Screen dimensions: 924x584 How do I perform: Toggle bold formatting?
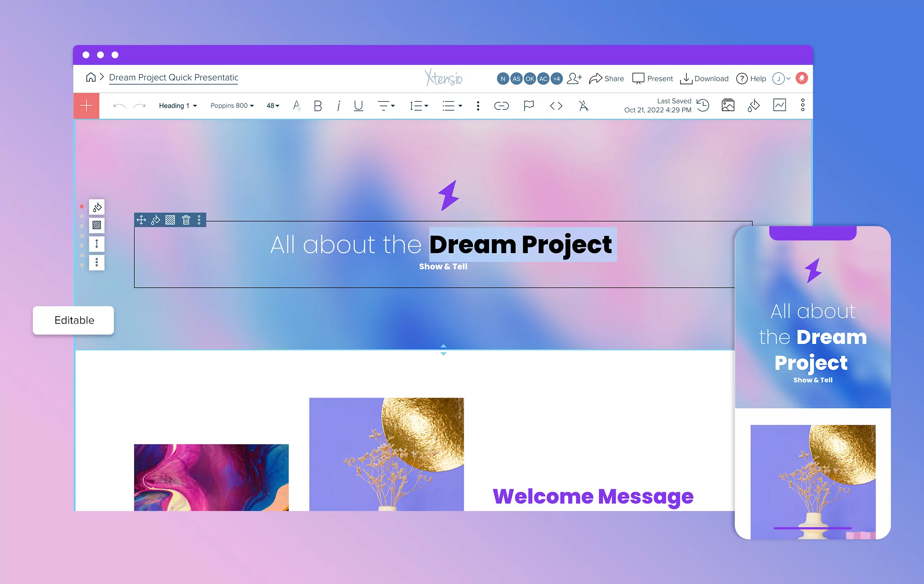pos(318,106)
